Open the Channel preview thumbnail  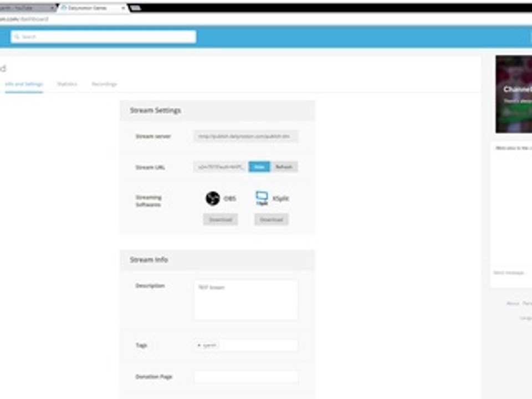pos(514,94)
